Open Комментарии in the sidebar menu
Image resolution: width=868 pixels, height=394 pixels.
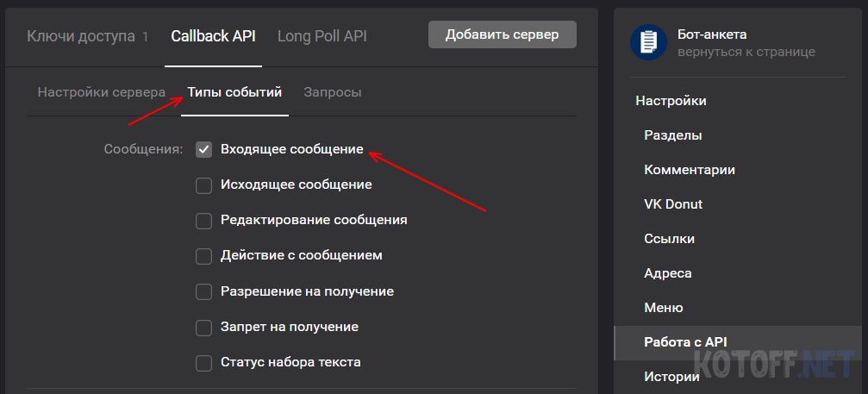point(690,170)
